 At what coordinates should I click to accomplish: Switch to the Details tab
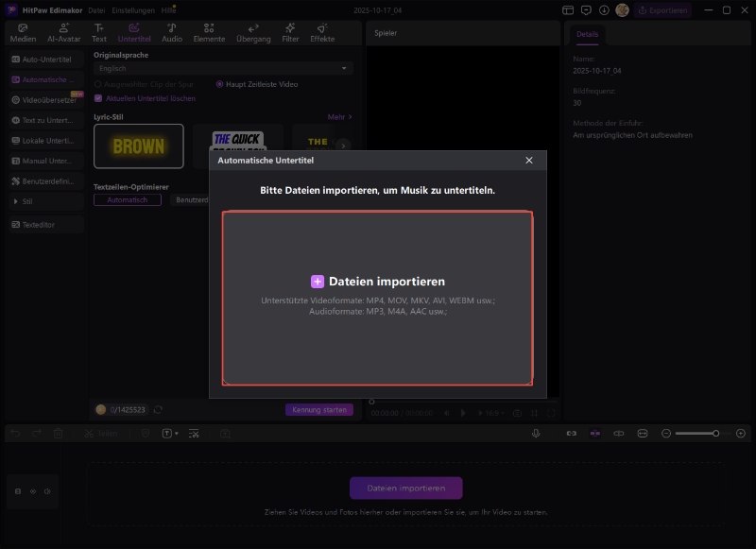point(587,34)
